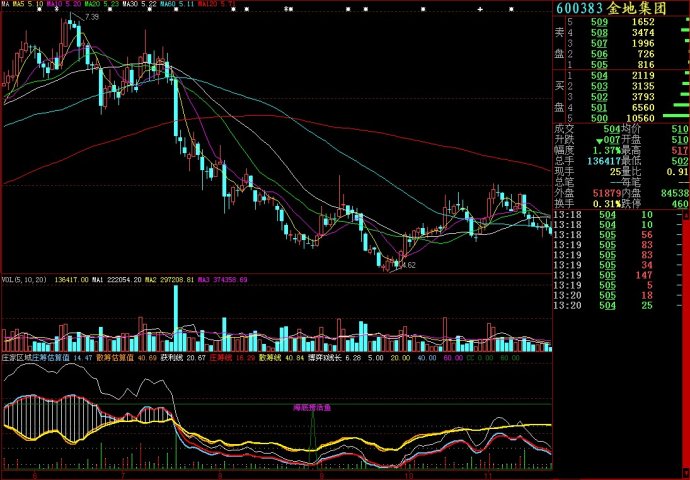Click sell level 3 price 507
Screen dimensions: 690x480
[599, 43]
